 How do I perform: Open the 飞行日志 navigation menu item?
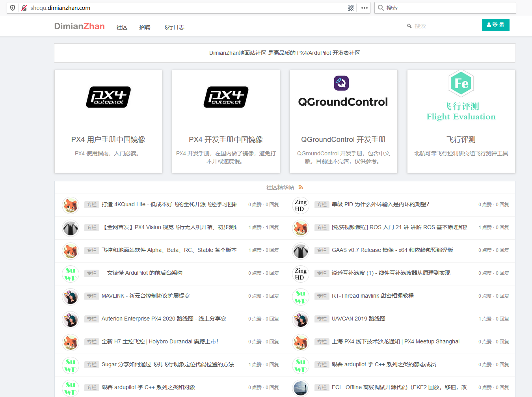(173, 27)
